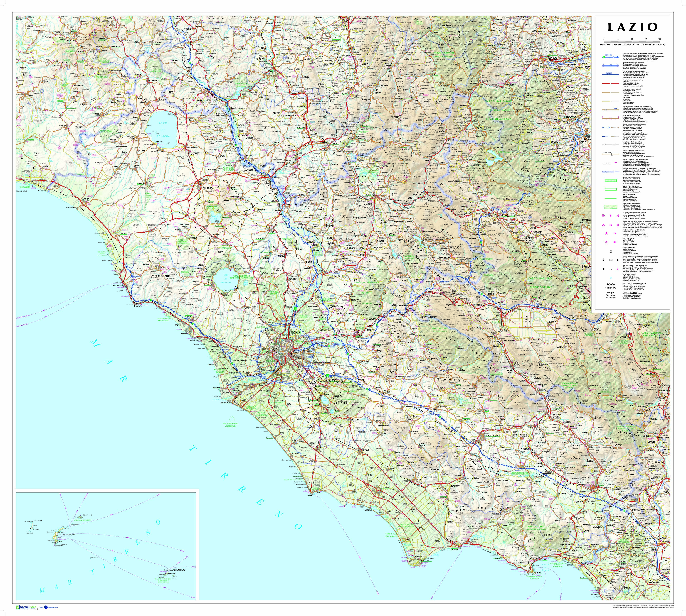Open the www.global-map.it link
686x616 pixels.
(x=53, y=607)
